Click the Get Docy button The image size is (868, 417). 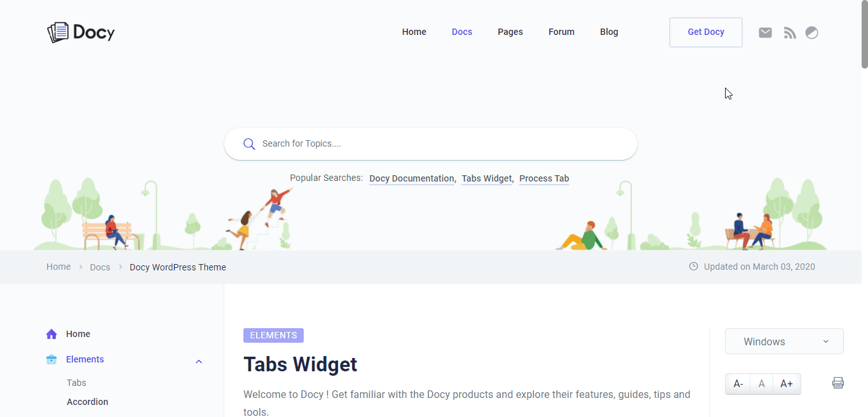[x=705, y=32]
